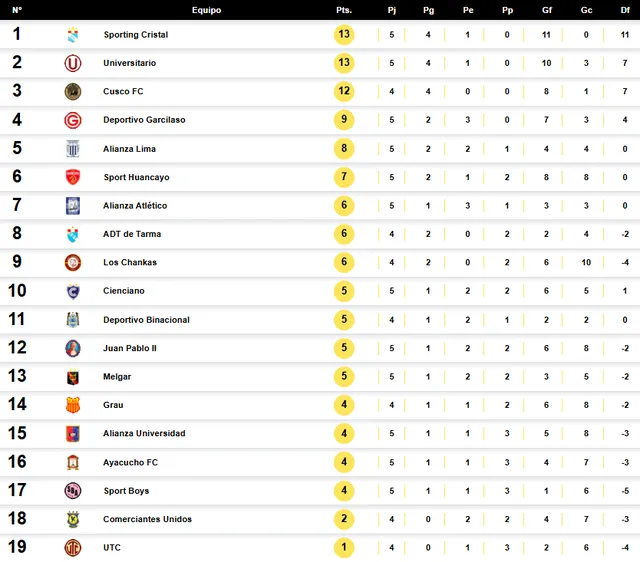Open the Comerciantes Unidos team name

point(147,519)
